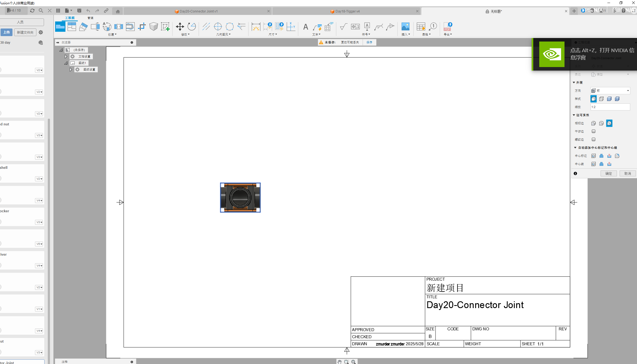Toggle the 螺纹边 checkbox
The image size is (637, 364).
(594, 140)
